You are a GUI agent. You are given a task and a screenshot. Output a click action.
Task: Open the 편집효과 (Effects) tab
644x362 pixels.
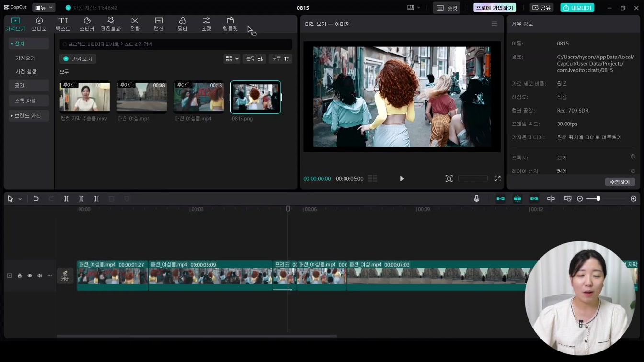click(x=111, y=24)
